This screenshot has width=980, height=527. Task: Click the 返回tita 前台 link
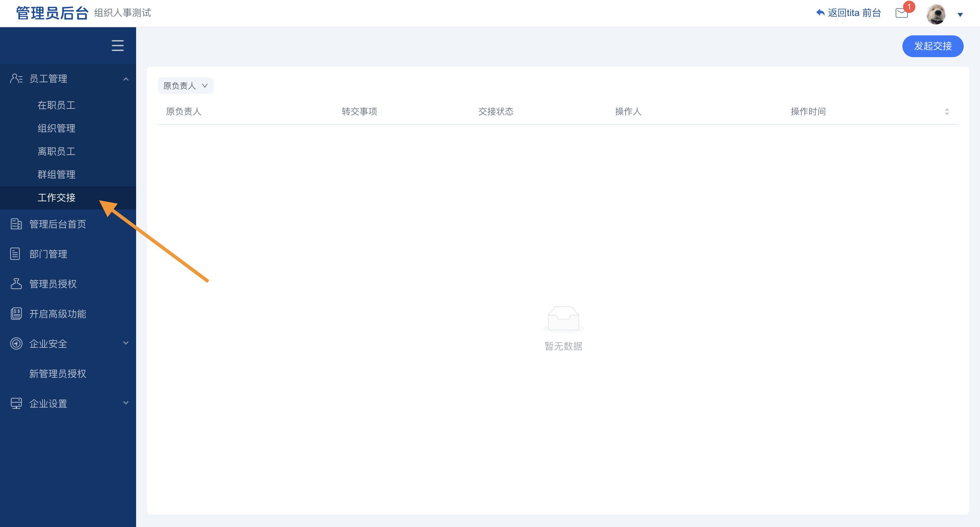pos(848,13)
